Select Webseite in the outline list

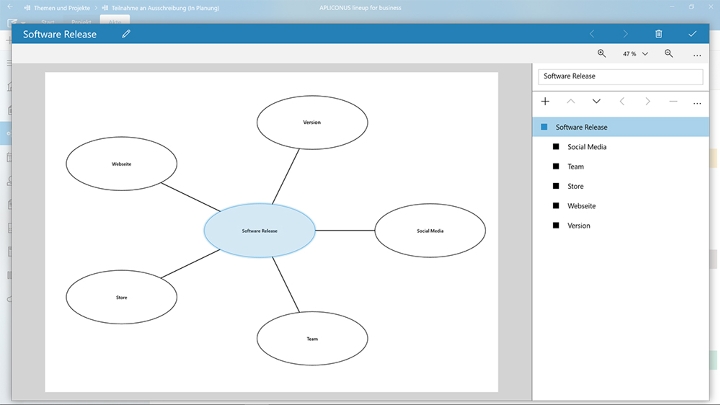[621, 206]
